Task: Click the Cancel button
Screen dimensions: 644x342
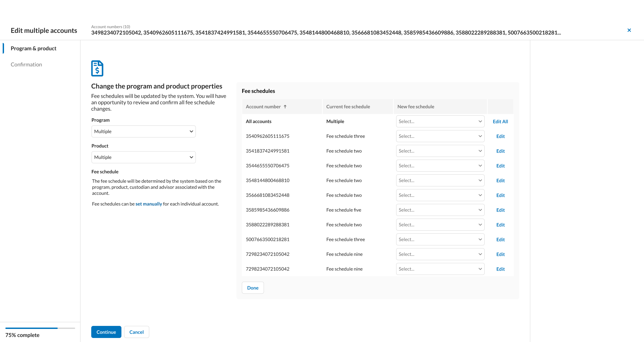Action: 137,332
